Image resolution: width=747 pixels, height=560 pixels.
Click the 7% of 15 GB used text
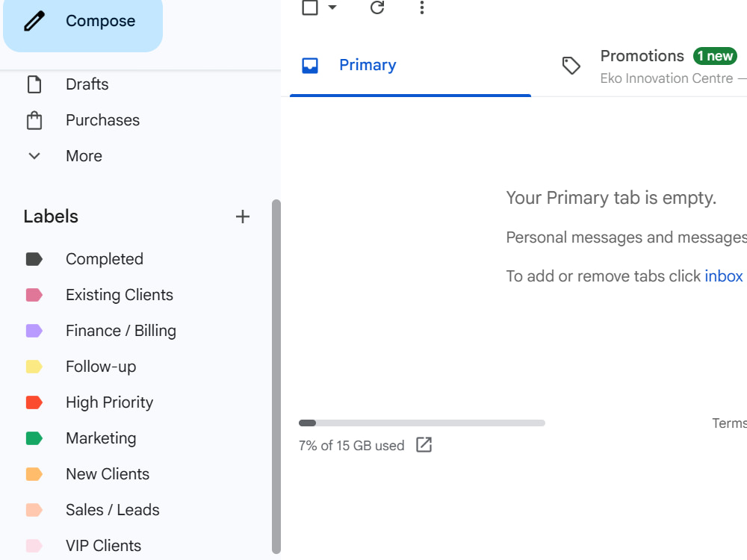351,446
